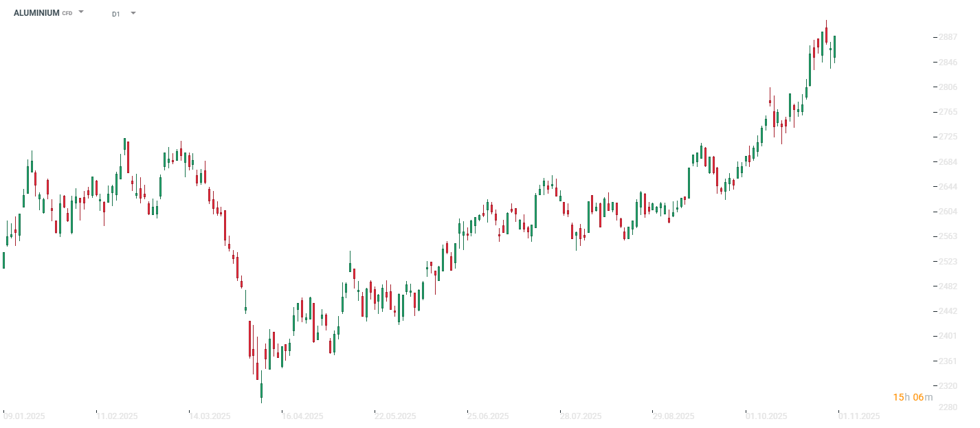The width and height of the screenshot is (980, 428).
Task: Select the 29.08.2025 time axis marker
Action: 673,416
